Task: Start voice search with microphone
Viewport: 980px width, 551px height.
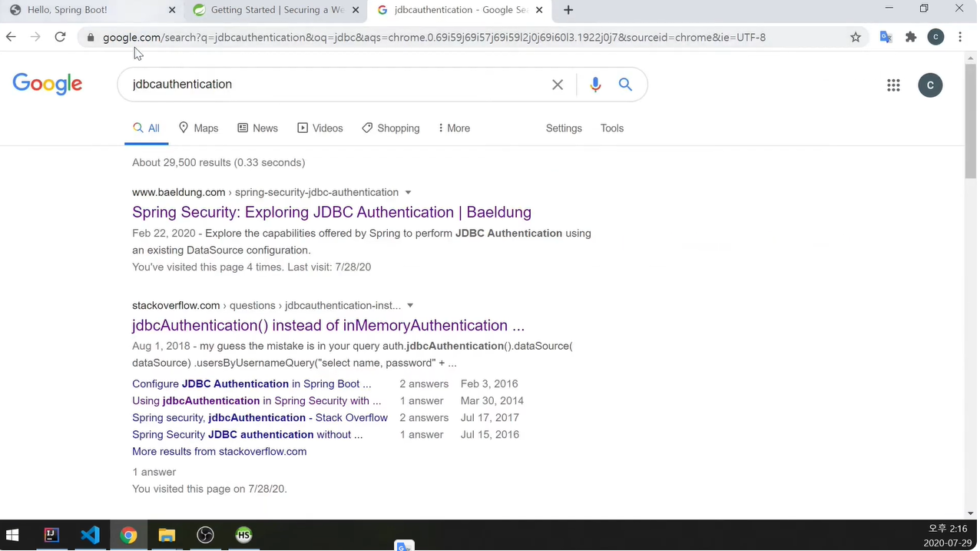Action: click(x=595, y=85)
